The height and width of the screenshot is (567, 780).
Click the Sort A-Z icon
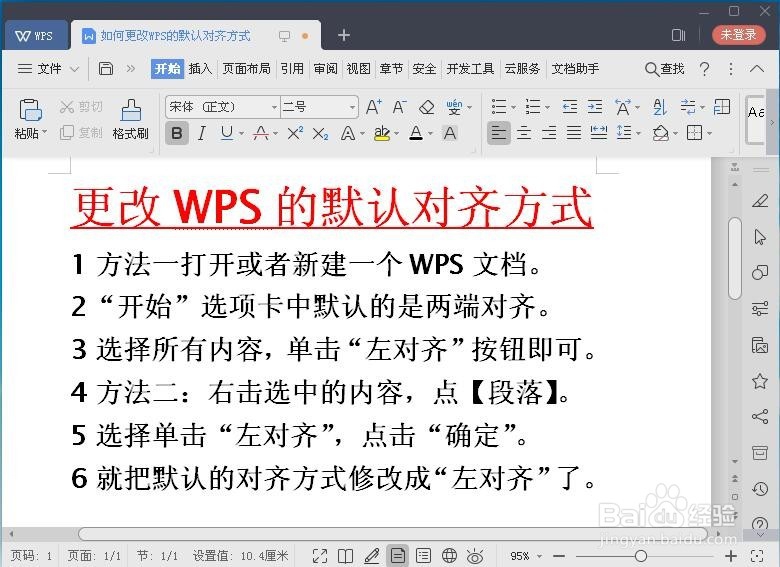point(660,106)
